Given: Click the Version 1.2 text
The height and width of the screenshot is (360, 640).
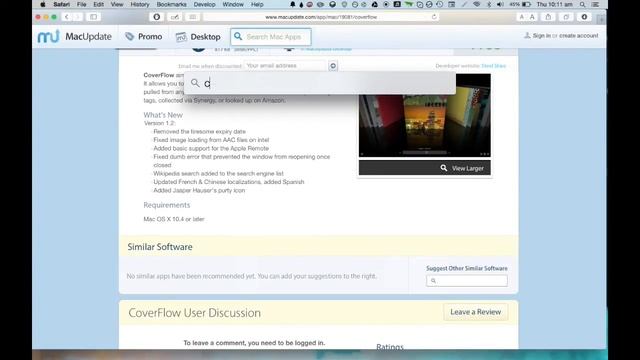Looking at the screenshot, I should point(159,123).
